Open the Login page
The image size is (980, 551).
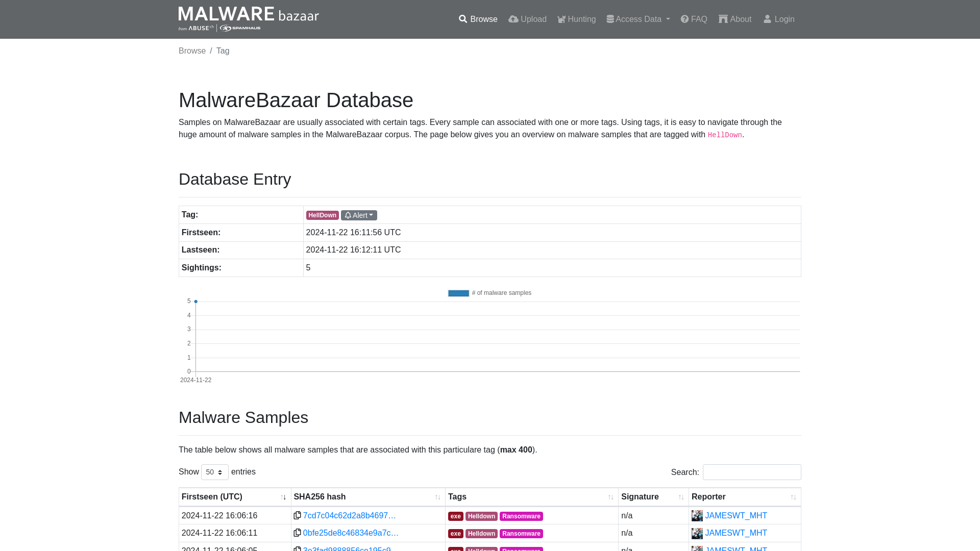pyautogui.click(x=779, y=19)
